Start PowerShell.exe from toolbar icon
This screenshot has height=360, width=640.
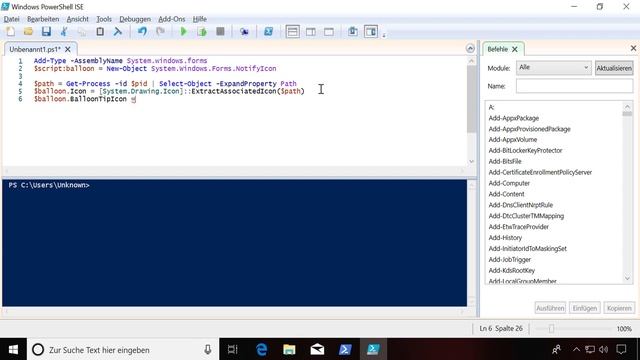(x=268, y=31)
